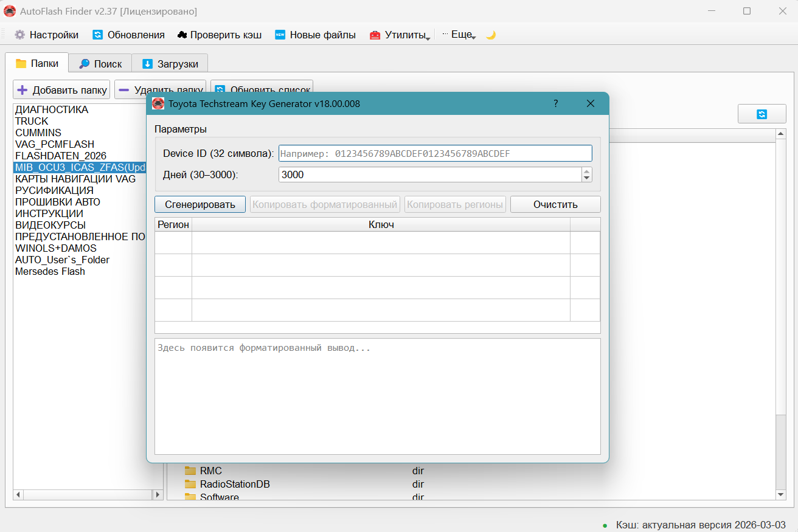Switch to the Загрузки tab
The width and height of the screenshot is (798, 532).
point(170,63)
